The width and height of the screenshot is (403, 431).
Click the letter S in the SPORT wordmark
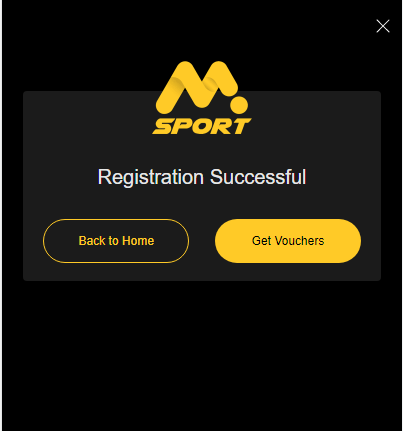[162, 127]
